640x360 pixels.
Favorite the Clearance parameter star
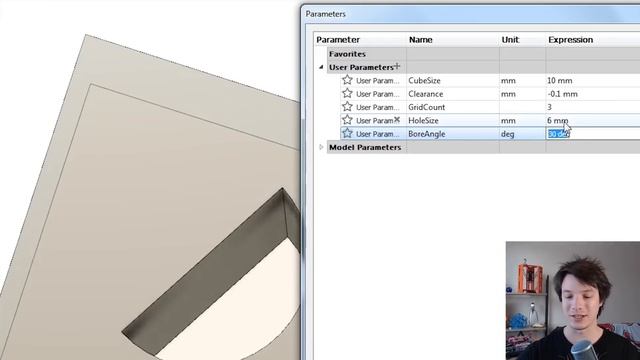pyautogui.click(x=347, y=93)
